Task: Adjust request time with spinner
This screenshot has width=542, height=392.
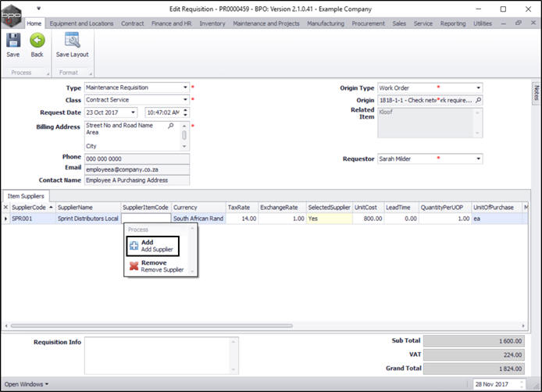Action: [186, 112]
